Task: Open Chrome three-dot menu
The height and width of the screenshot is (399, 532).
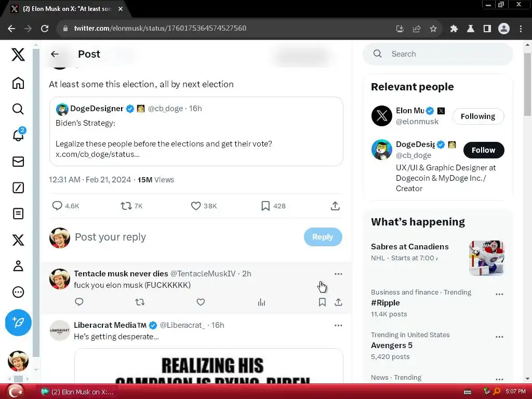Action: pyautogui.click(x=521, y=29)
